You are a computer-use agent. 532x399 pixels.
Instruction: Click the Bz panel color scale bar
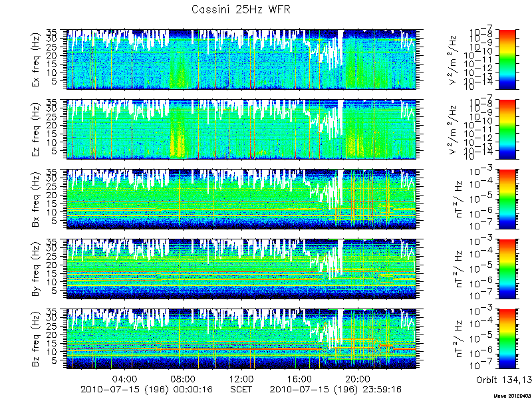pos(507,338)
